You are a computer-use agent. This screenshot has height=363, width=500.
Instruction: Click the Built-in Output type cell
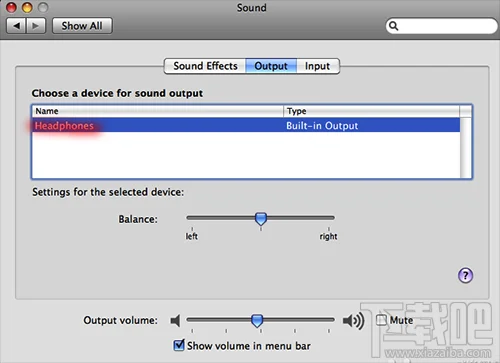pos(322,126)
